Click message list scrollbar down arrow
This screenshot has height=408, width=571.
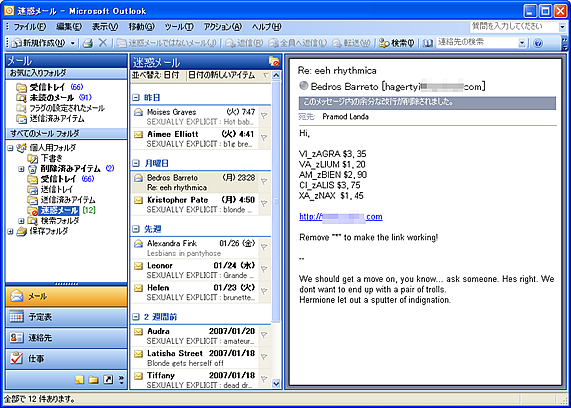tap(276, 383)
